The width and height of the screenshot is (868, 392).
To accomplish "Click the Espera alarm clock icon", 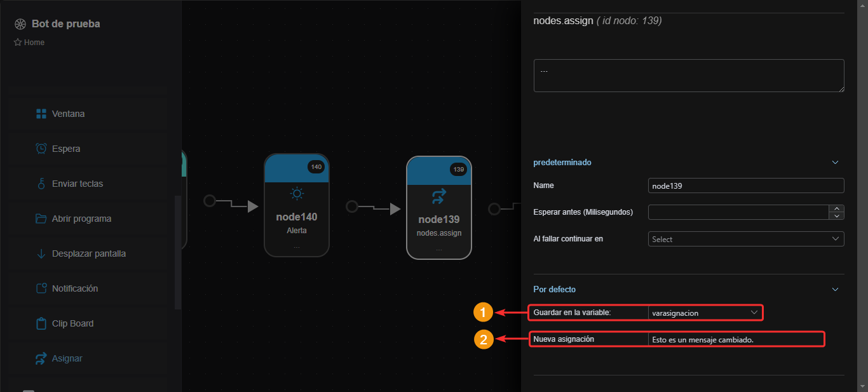I will pos(41,149).
